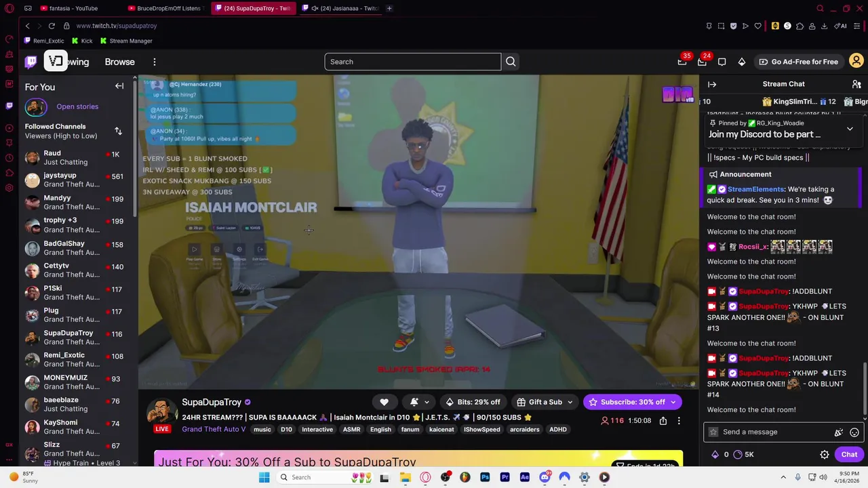Reload the Twitch page

pos(52,26)
